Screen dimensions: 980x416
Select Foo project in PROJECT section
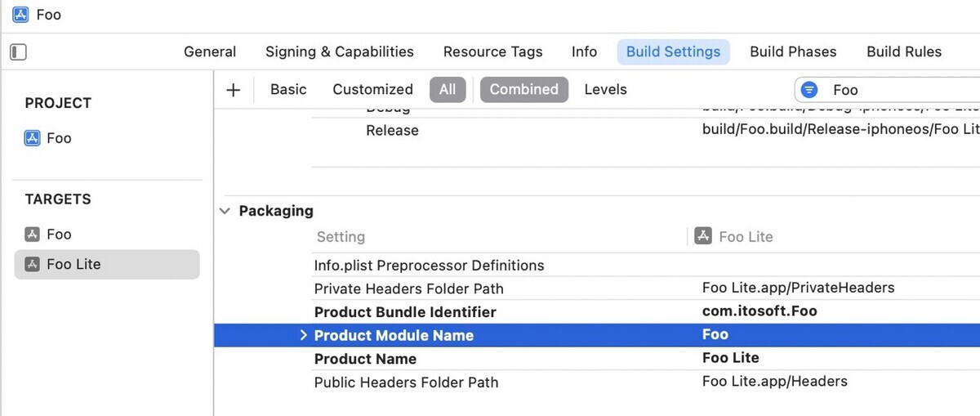(x=48, y=138)
